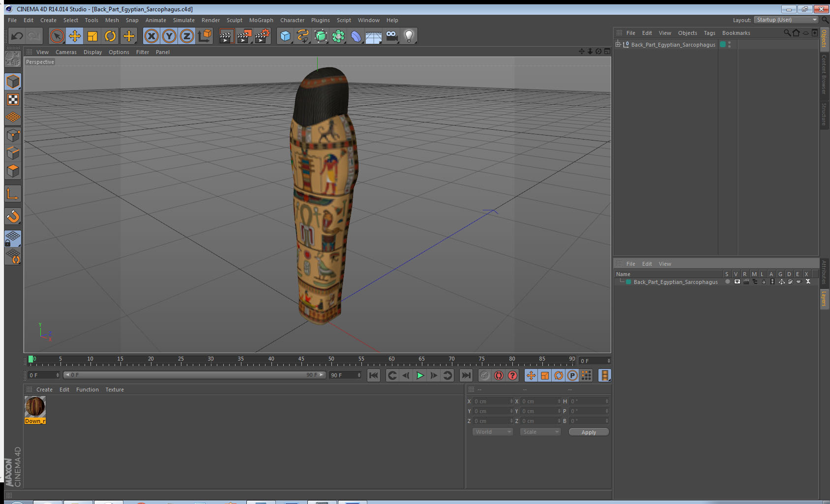Open the Plugins menu
Screen dimensions: 830x504
321,20
